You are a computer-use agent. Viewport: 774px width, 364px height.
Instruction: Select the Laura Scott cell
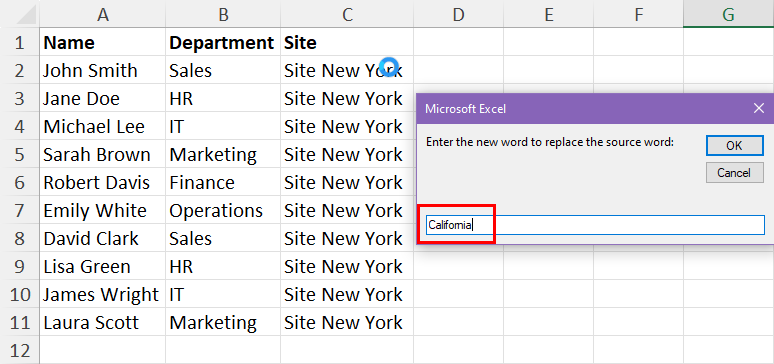pyautogui.click(x=103, y=322)
